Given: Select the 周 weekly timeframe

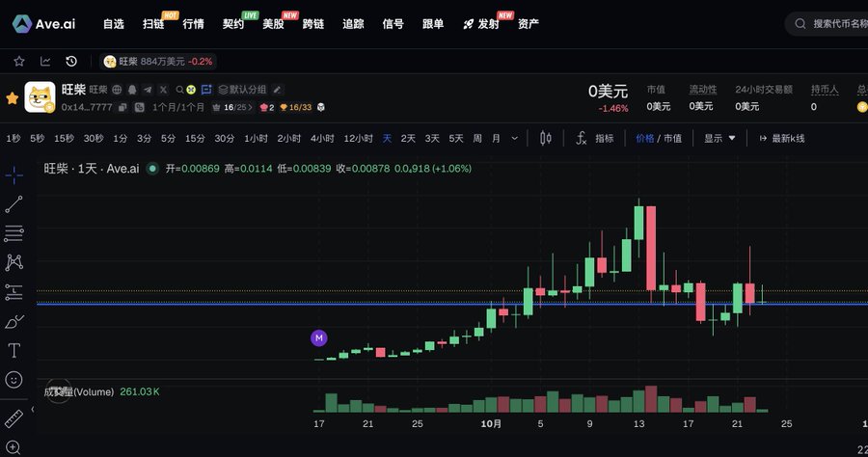Looking at the screenshot, I should click(477, 138).
